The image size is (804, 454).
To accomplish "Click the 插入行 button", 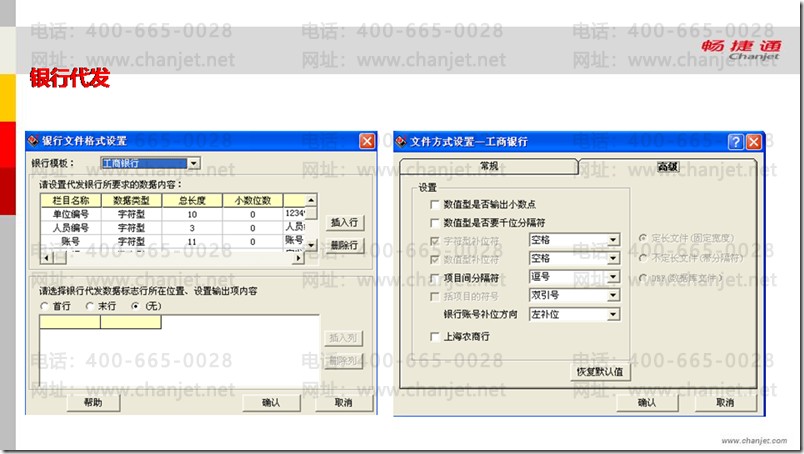I will (x=344, y=223).
